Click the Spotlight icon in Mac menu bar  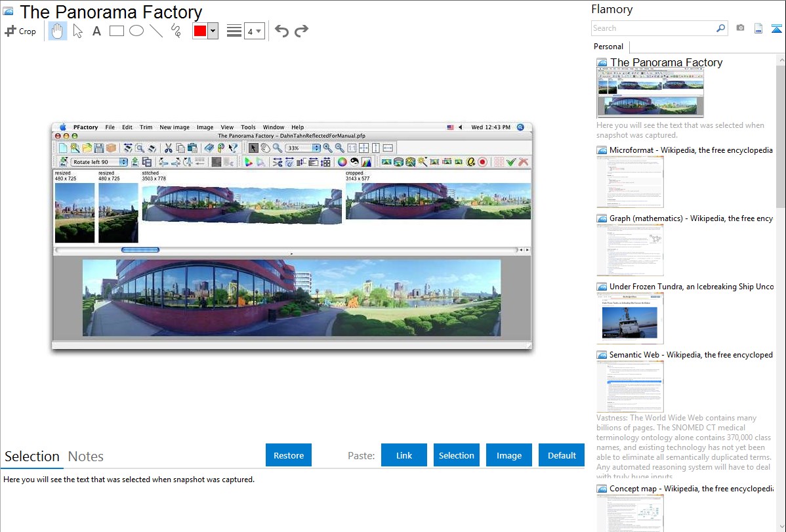(x=521, y=127)
